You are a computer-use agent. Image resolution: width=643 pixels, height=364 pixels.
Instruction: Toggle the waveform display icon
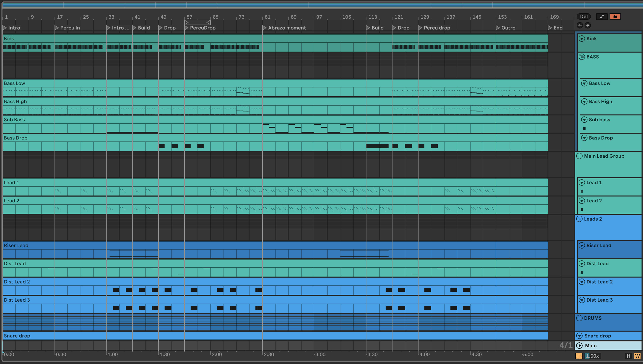tap(579, 356)
